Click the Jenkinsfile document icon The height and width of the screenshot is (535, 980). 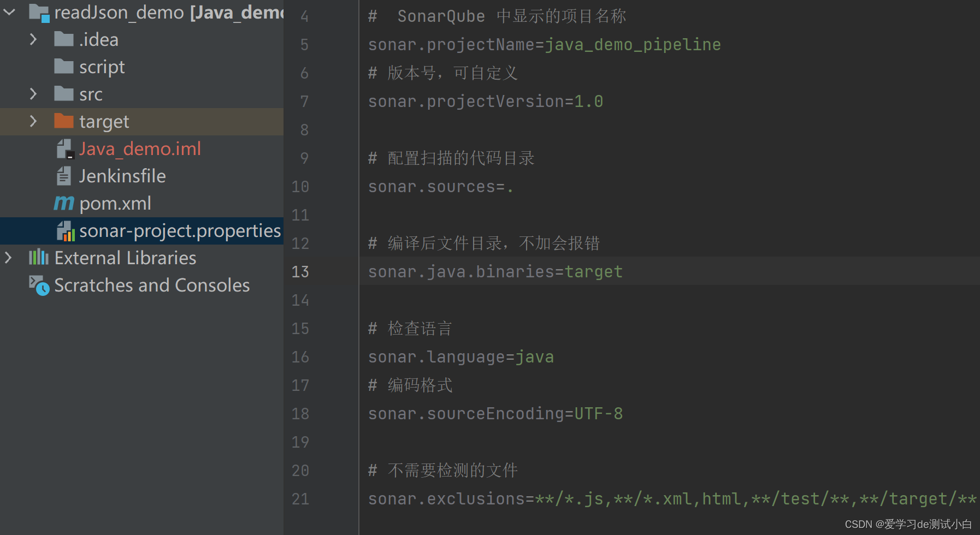64,176
